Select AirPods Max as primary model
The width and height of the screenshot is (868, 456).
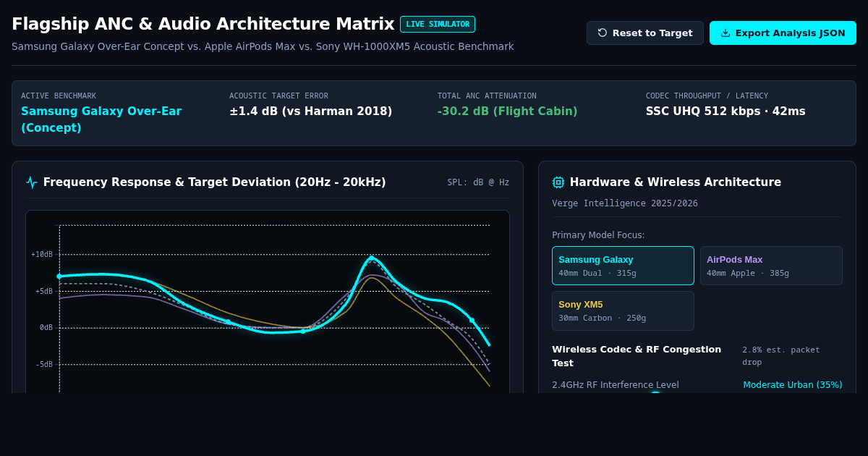click(x=771, y=266)
